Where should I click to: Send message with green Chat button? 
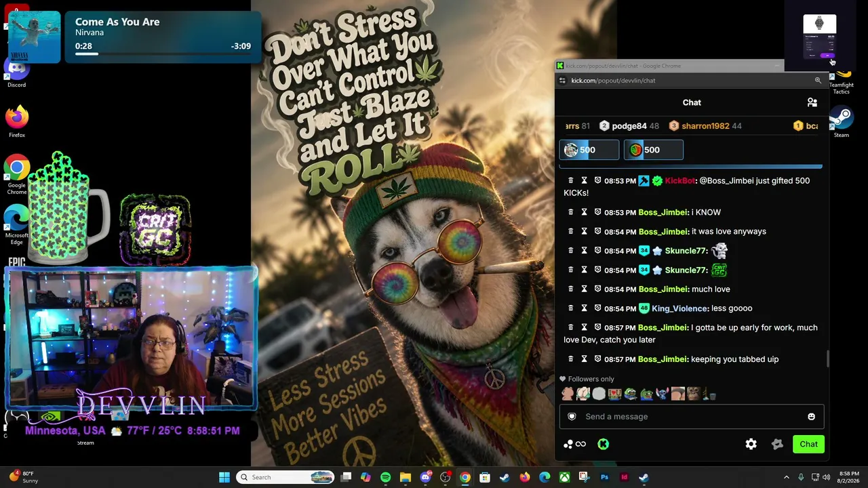[808, 444]
